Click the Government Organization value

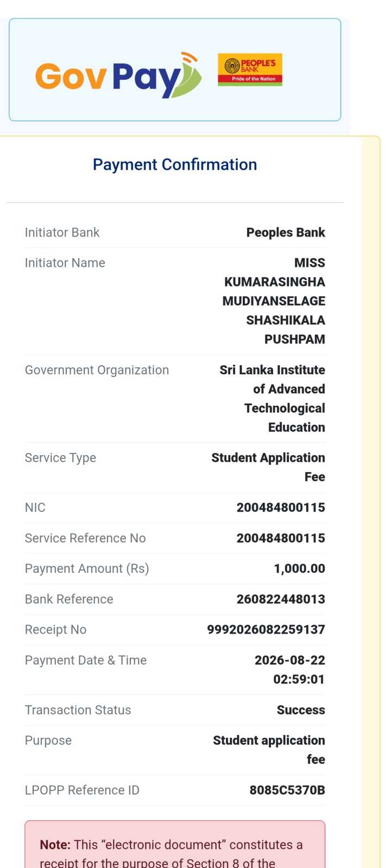[272, 399]
